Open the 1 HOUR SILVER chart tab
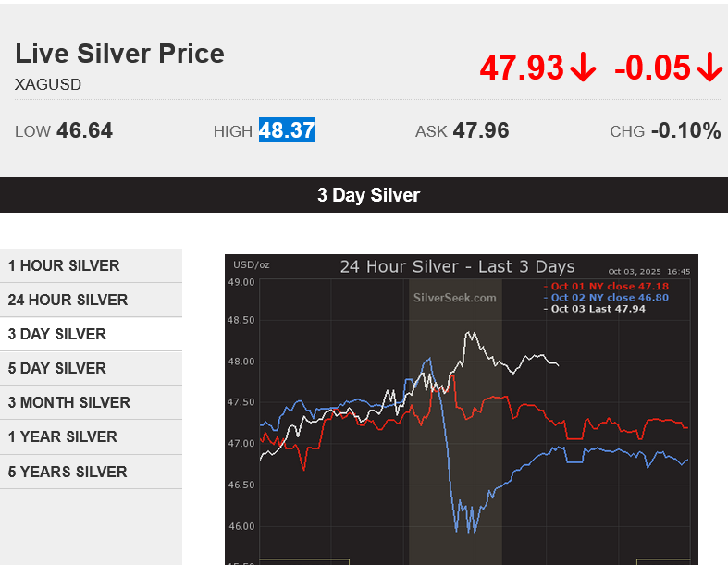The width and height of the screenshot is (728, 565). [64, 265]
